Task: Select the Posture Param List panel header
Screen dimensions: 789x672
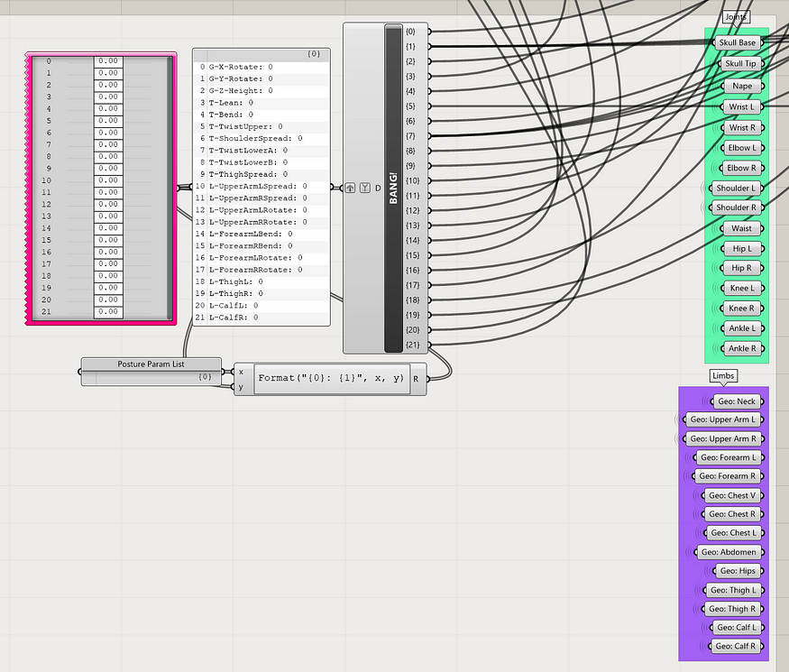Action: pos(151,364)
